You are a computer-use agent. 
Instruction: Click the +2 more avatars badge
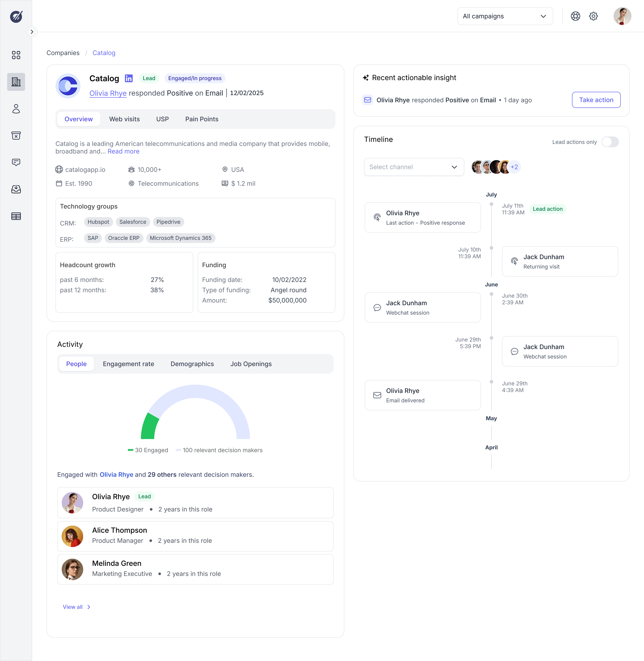[x=514, y=167]
